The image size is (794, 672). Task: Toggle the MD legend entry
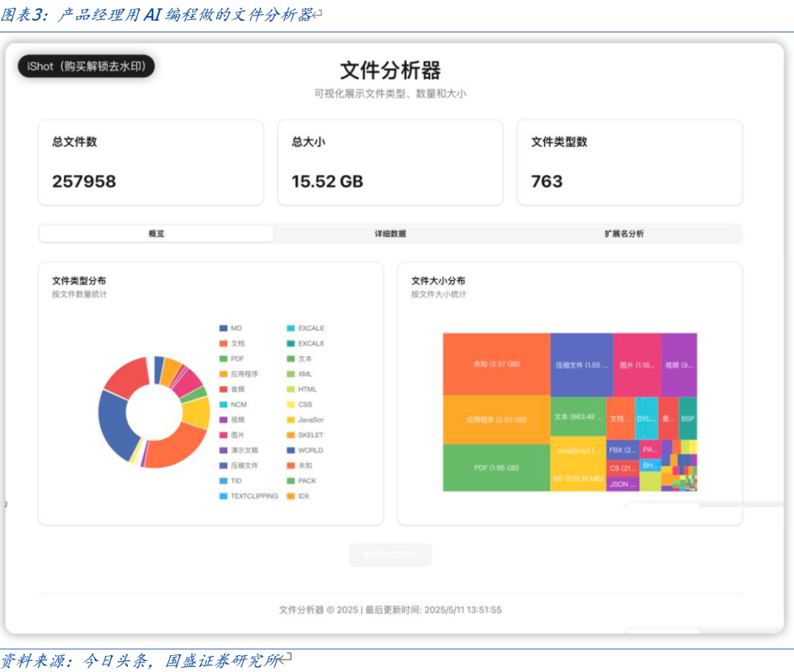point(231,328)
